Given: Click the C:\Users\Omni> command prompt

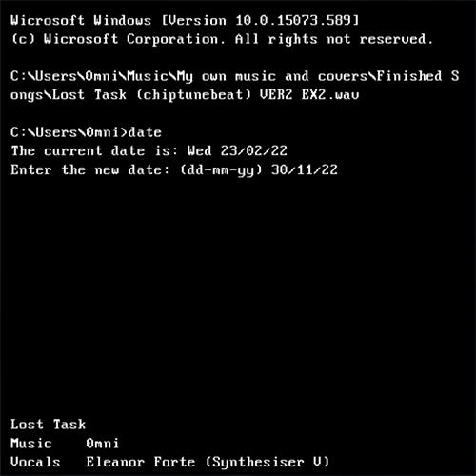Looking at the screenshot, I should click(x=69, y=132).
